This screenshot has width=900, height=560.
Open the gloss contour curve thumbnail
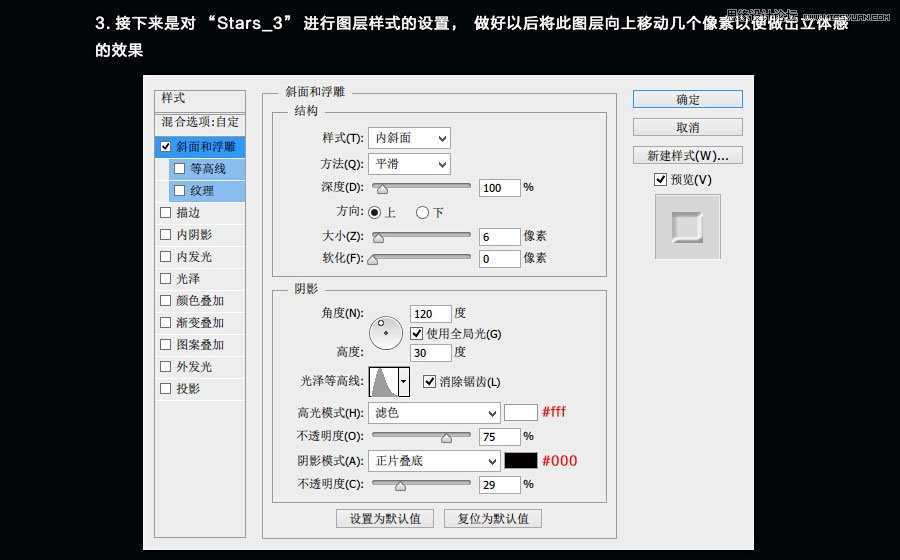384,382
